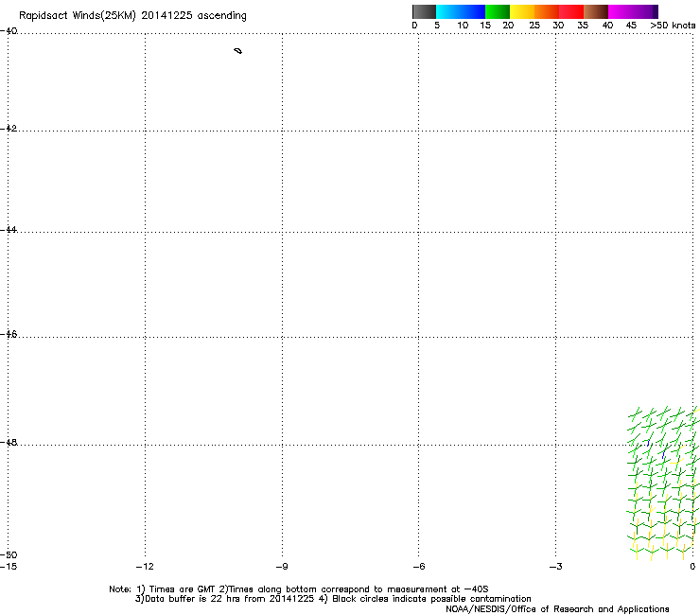Click the '15' label under the color bar
The height and width of the screenshot is (615, 700).
tap(485, 26)
